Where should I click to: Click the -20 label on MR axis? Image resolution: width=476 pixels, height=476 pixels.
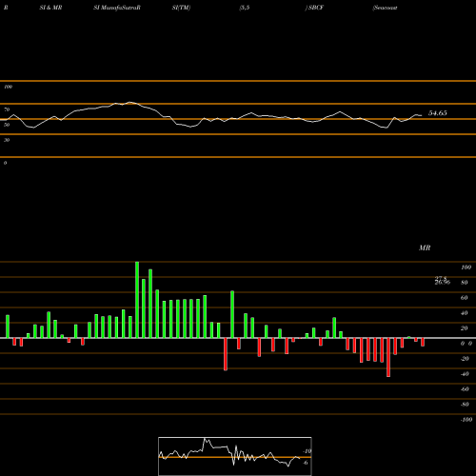(x=465, y=359)
